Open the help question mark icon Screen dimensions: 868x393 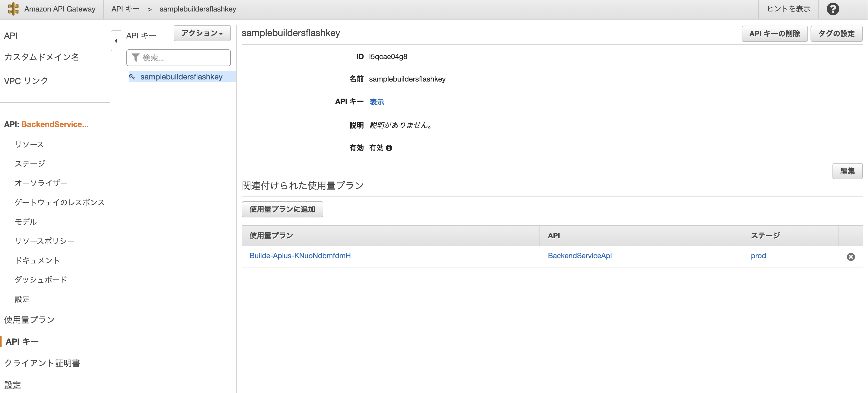tap(833, 9)
